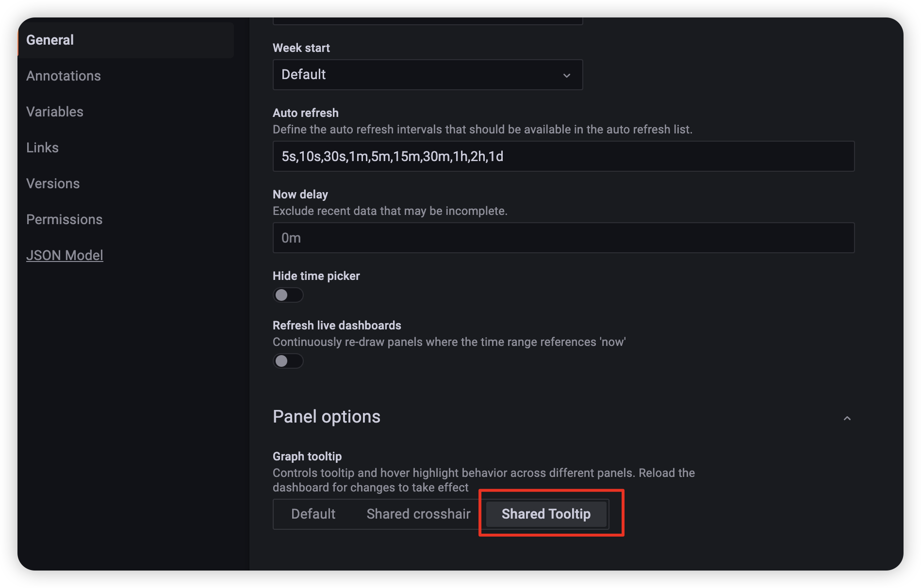The width and height of the screenshot is (921, 588).
Task: Expand the Default week start selector
Action: click(427, 75)
